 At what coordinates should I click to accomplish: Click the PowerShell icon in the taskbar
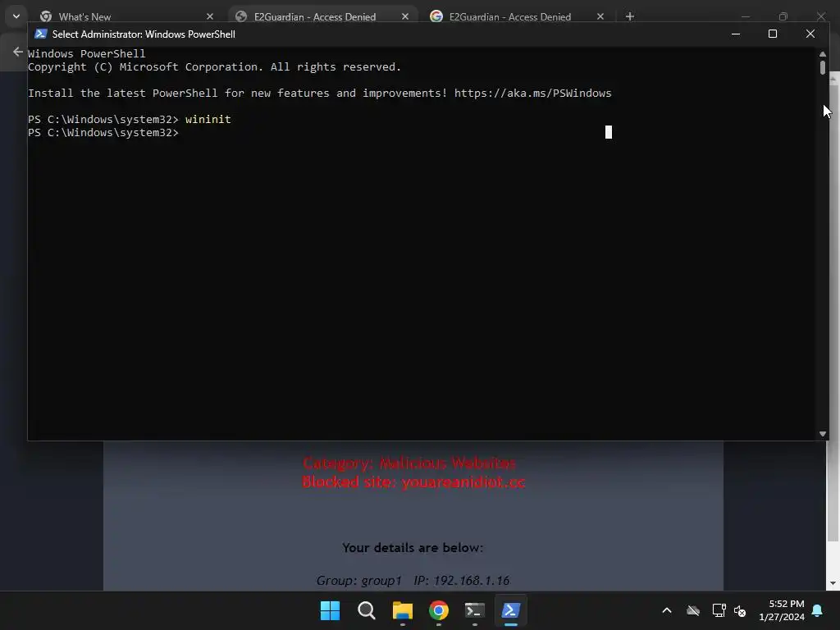tap(510, 610)
